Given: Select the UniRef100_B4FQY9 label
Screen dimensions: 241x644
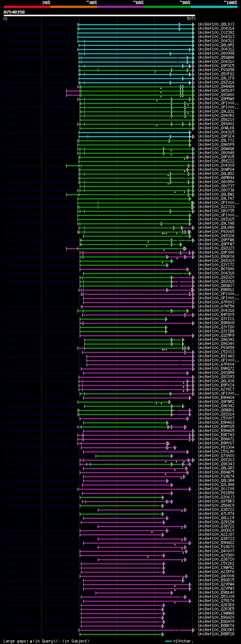Looking at the screenshot, I should pos(216,314).
